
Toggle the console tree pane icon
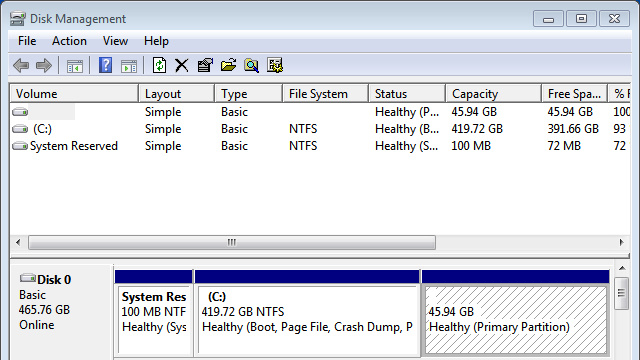click(x=75, y=66)
